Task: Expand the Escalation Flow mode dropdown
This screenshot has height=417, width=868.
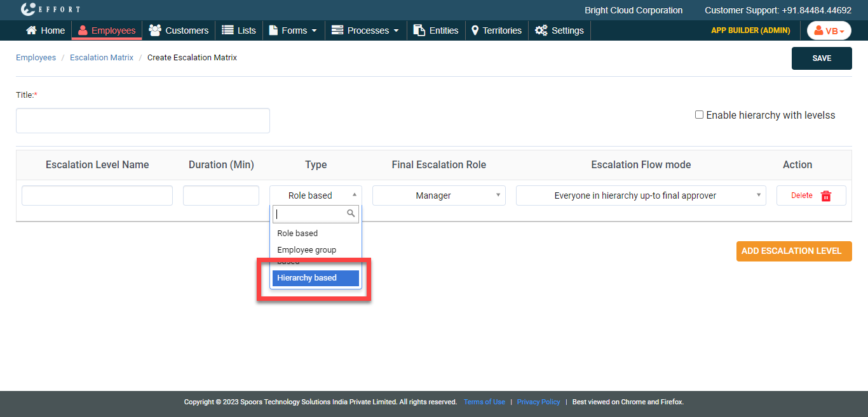Action: (x=641, y=195)
